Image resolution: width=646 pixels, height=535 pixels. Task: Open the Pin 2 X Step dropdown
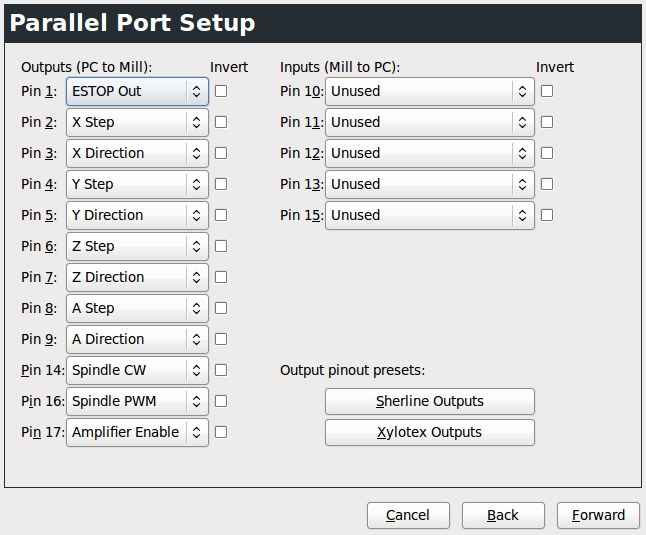137,122
